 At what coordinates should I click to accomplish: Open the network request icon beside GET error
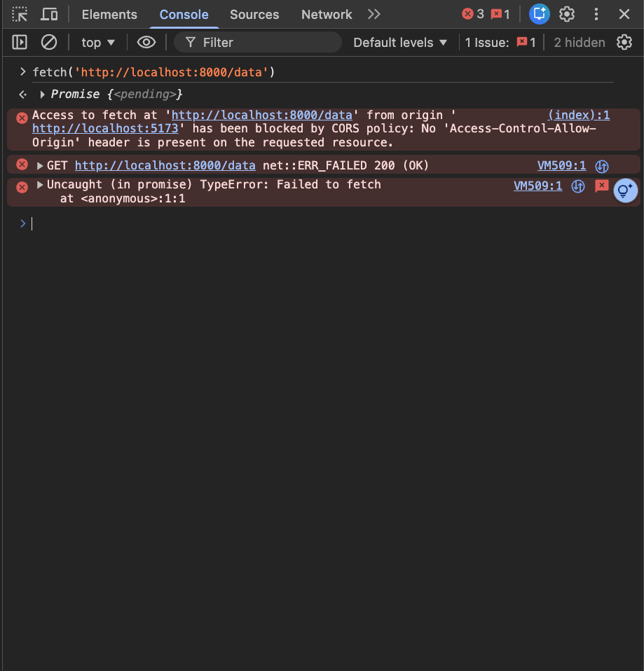(601, 166)
